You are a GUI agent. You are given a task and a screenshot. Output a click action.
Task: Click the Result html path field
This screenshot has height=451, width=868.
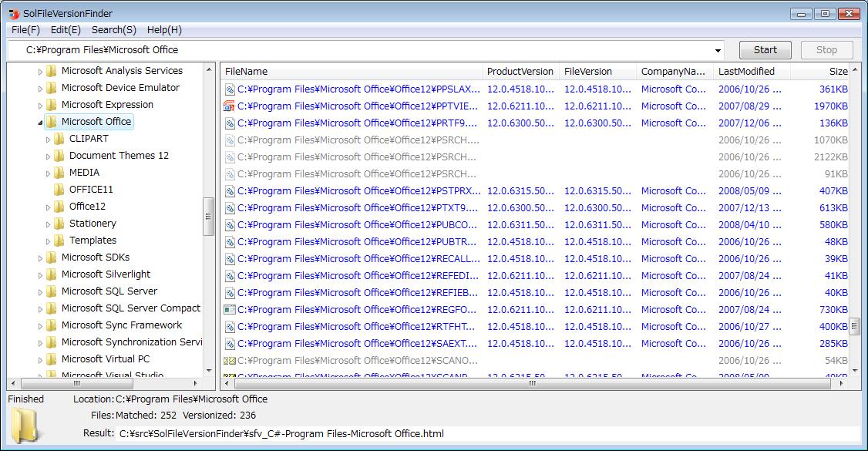(488, 434)
